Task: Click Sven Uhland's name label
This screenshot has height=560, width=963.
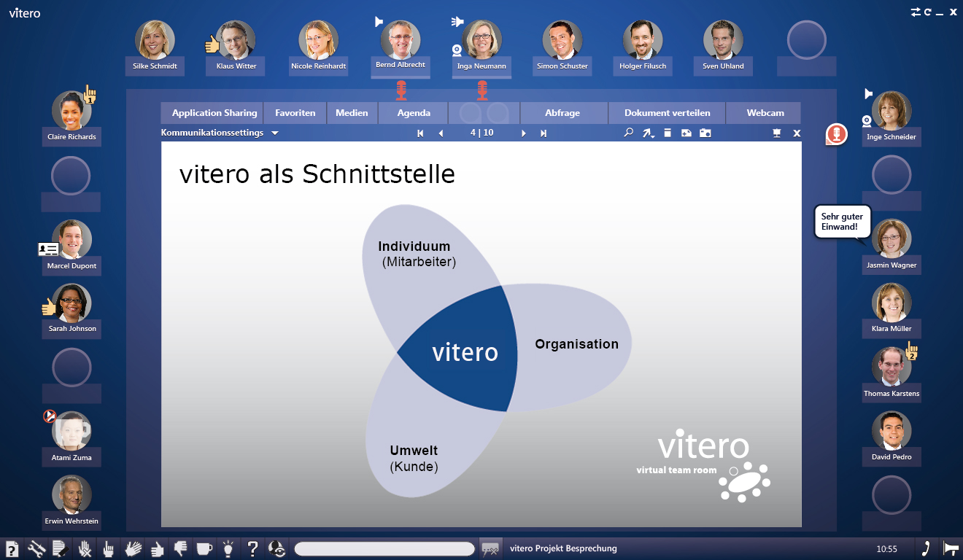Action: (723, 66)
